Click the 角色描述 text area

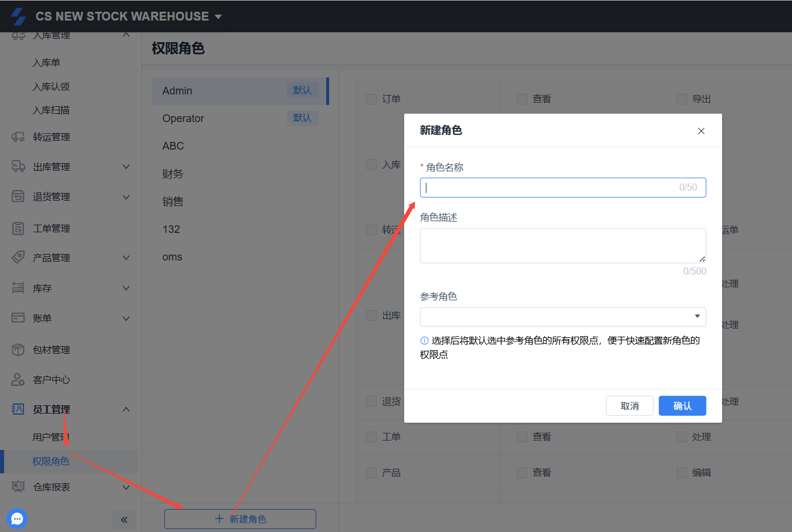pos(562,245)
